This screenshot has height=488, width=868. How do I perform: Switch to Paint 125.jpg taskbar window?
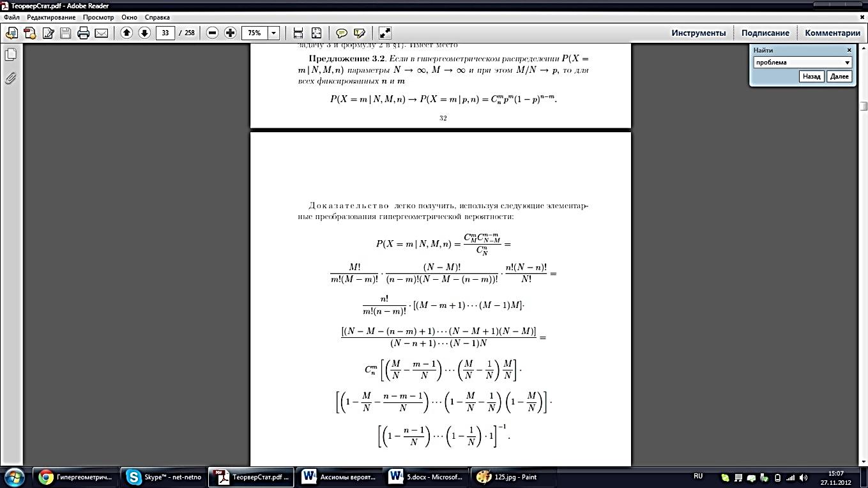point(515,477)
